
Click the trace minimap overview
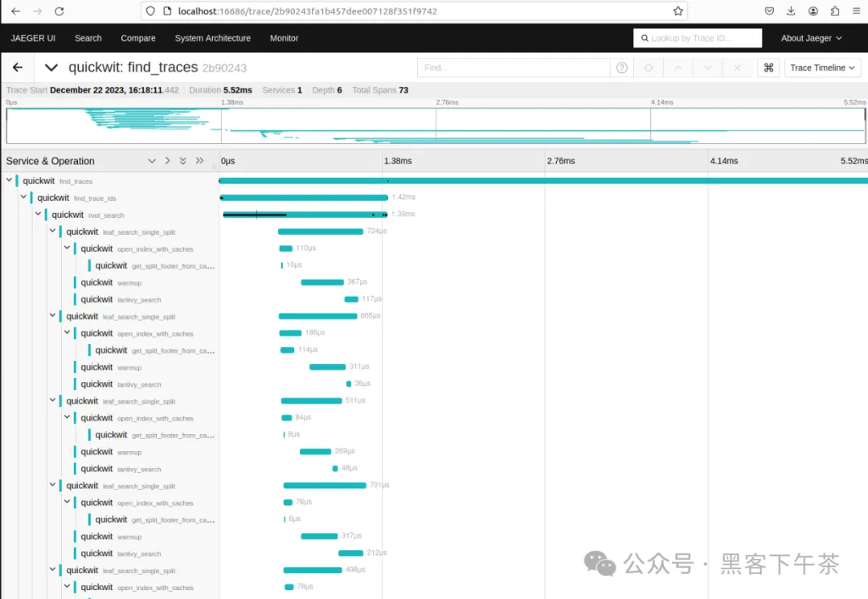[435, 125]
